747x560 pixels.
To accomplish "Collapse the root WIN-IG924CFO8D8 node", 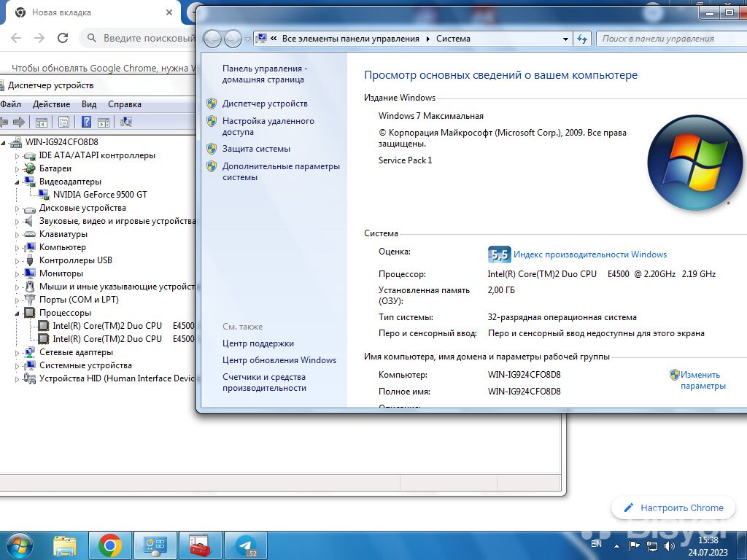I will 4,142.
